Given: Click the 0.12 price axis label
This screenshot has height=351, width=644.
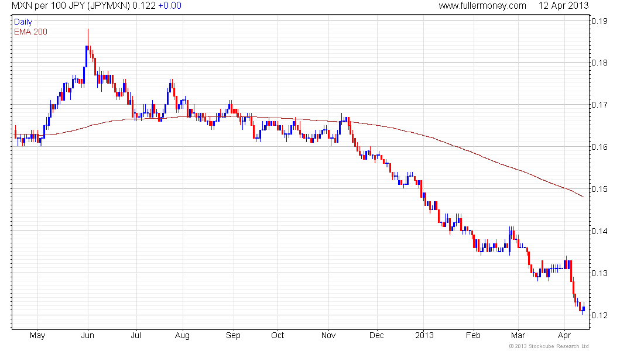Looking at the screenshot, I should pyautogui.click(x=600, y=315).
